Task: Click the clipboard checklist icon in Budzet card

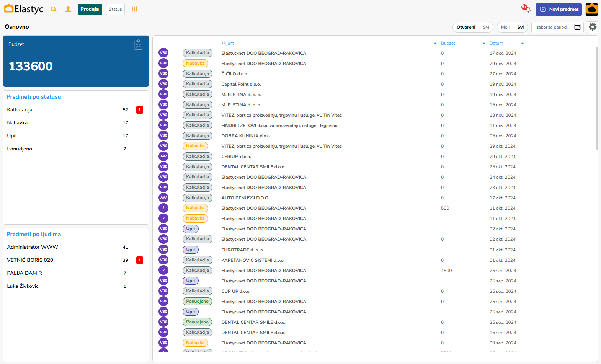Action: tap(138, 45)
